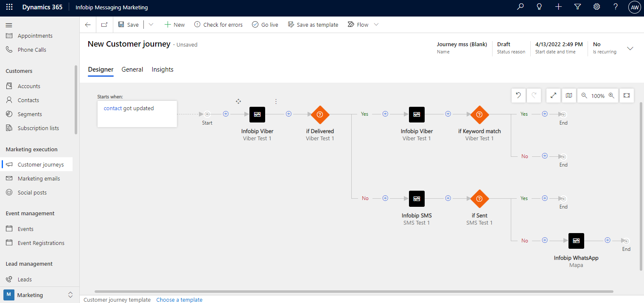
Task: Select the if Delivered condition tile
Action: [320, 114]
